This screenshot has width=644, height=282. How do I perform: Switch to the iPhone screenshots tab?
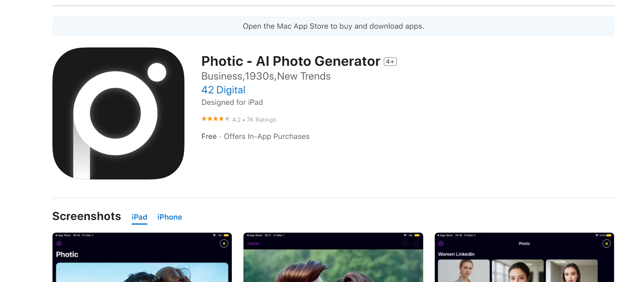pyautogui.click(x=170, y=217)
